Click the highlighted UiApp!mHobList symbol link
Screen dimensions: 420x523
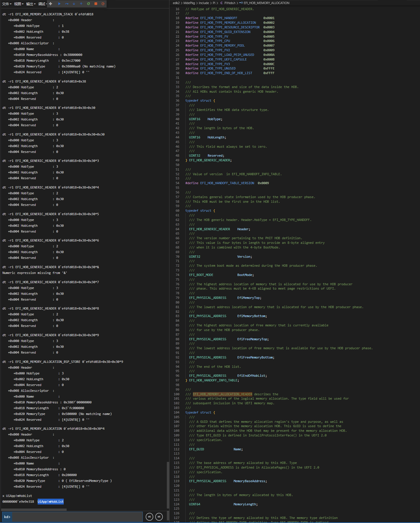coord(50,502)
